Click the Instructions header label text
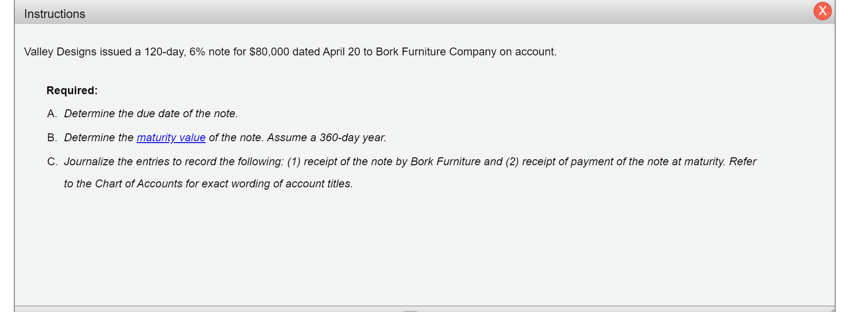Screen dimensions: 868x312 [x=54, y=13]
